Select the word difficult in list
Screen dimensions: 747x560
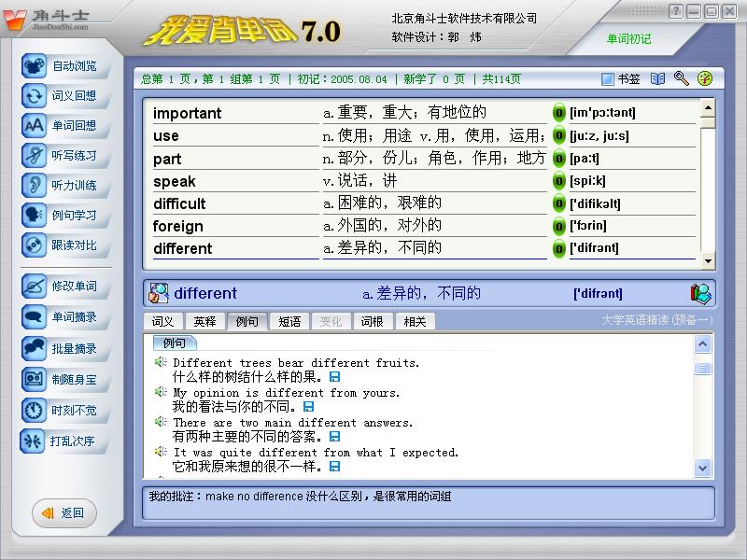[179, 203]
